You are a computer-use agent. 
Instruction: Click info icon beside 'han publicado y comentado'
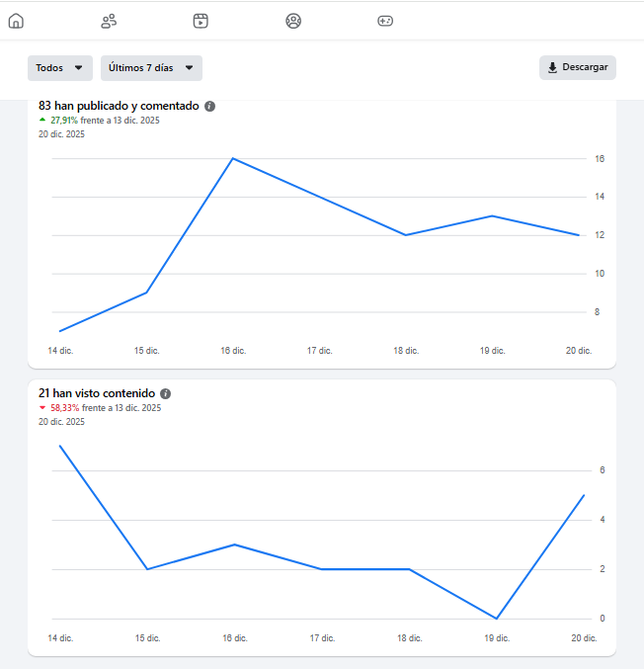pos(210,106)
